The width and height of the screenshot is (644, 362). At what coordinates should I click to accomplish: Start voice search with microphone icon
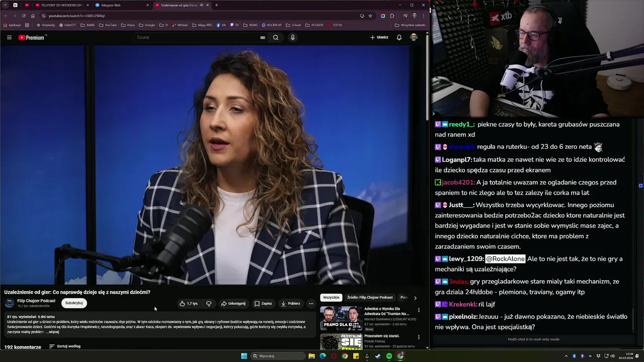[292, 37]
